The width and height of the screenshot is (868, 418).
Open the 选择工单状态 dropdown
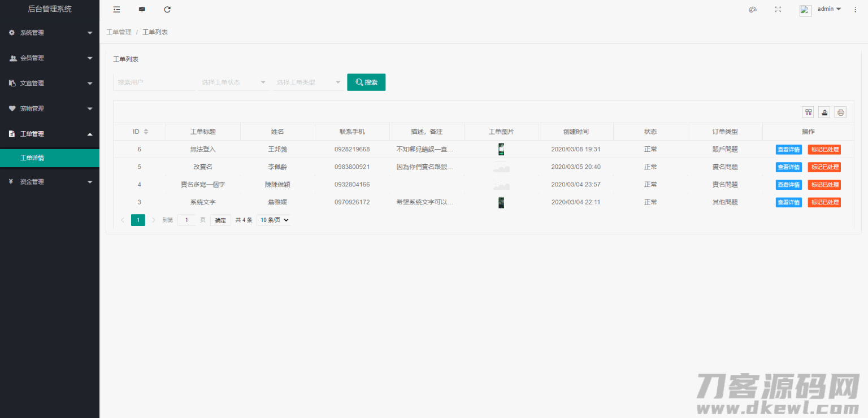pyautogui.click(x=234, y=82)
